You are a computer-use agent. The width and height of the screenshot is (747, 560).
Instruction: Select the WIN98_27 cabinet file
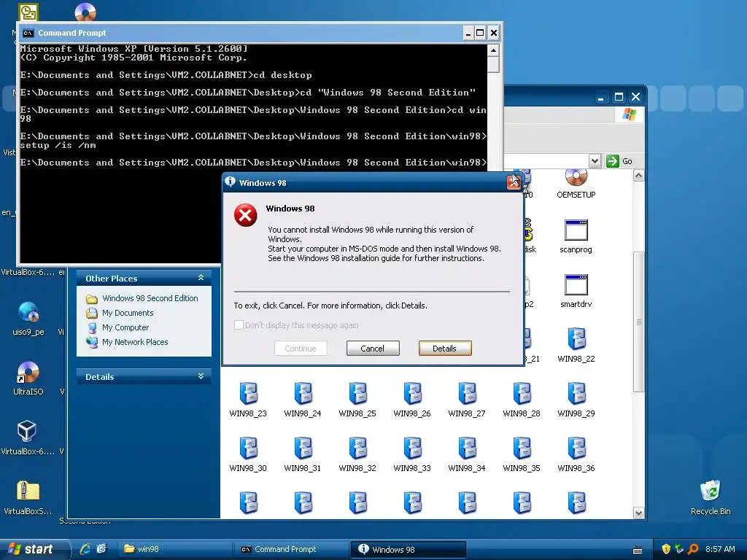click(x=467, y=394)
